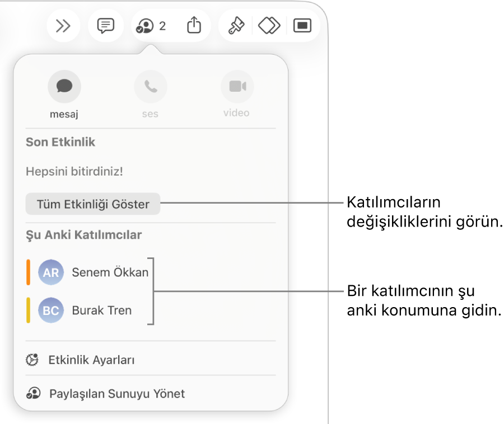Click the collaboration icon showing 2 participants

[151, 26]
